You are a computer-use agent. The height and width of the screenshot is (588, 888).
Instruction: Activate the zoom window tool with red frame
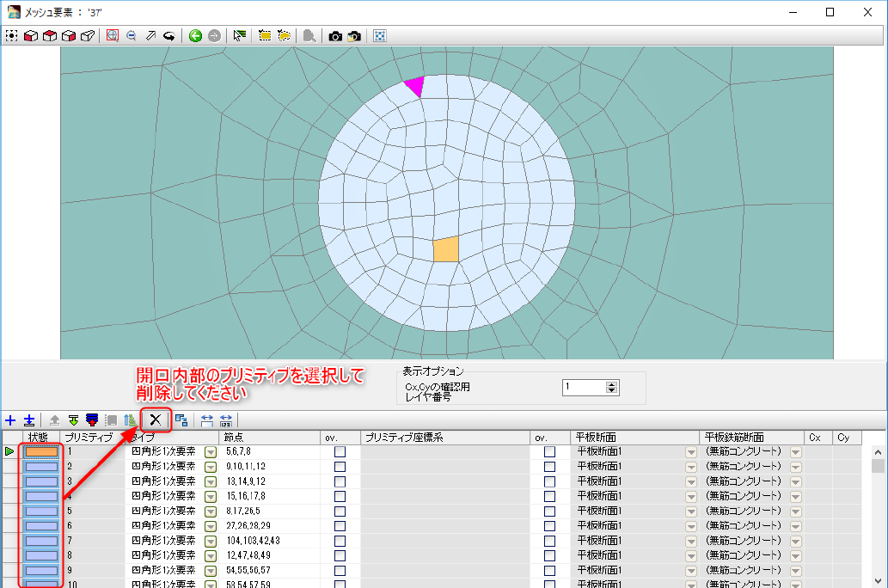pos(112,36)
